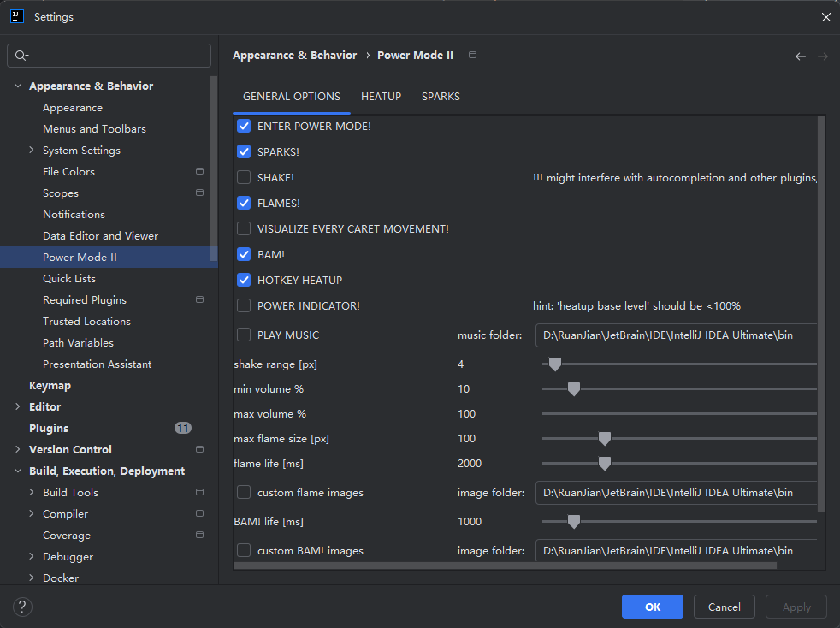This screenshot has height=628, width=840.
Task: Click the project-level icon beside Scopes
Action: (x=199, y=193)
